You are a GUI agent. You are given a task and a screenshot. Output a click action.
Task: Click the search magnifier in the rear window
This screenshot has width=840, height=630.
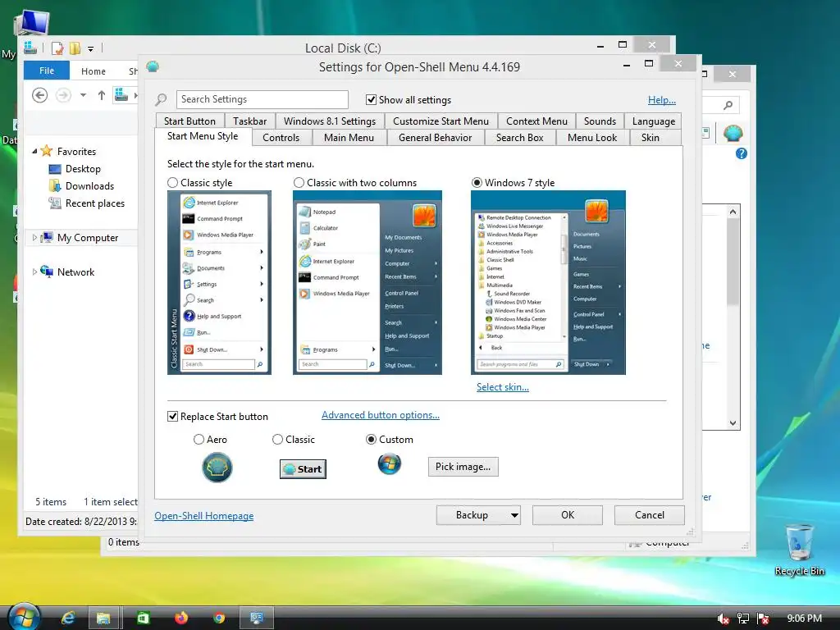pos(728,105)
